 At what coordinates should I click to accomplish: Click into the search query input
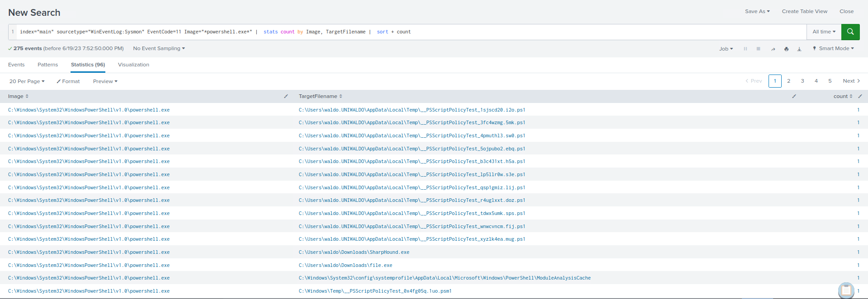[407, 32]
